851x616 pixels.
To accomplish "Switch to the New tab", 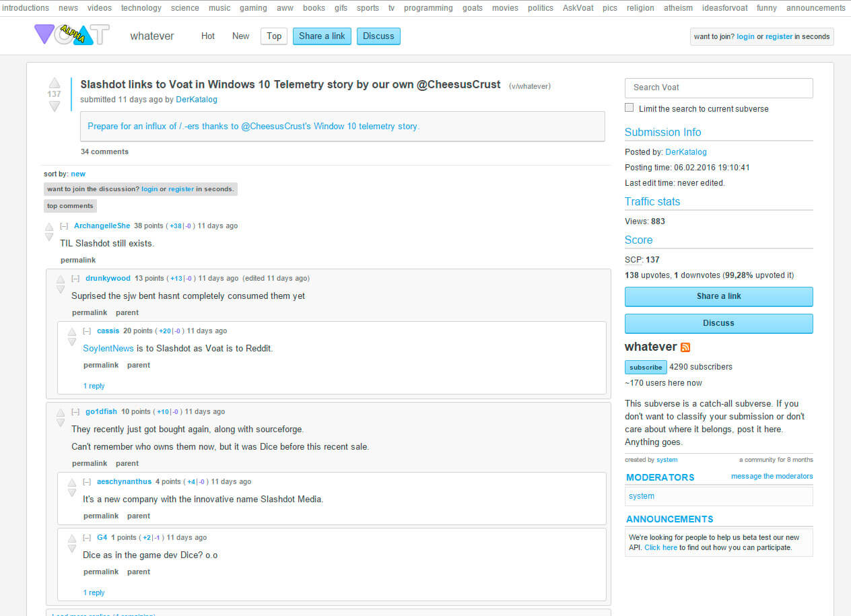I will (240, 36).
